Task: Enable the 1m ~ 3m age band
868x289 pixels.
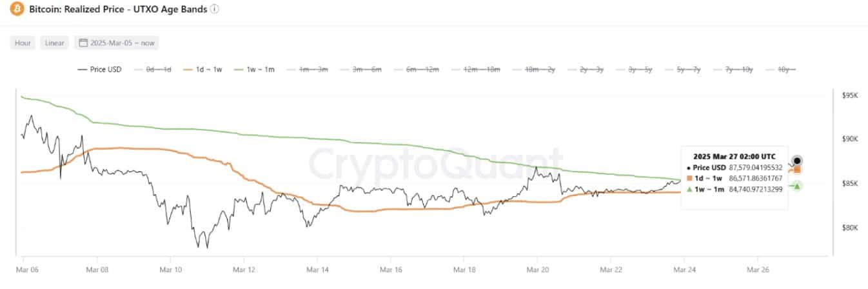Action: (310, 69)
